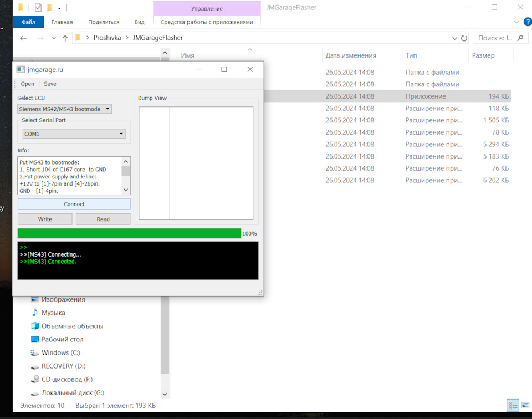Open the Вид ribbon tab
The width and height of the screenshot is (532, 419).
pos(140,22)
